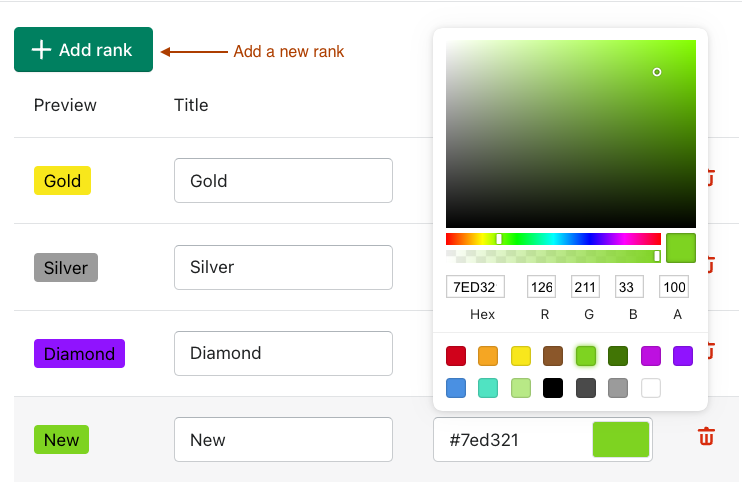Image resolution: width=742 pixels, height=491 pixels.
Task: Focus the Hex value input field
Action: [475, 288]
